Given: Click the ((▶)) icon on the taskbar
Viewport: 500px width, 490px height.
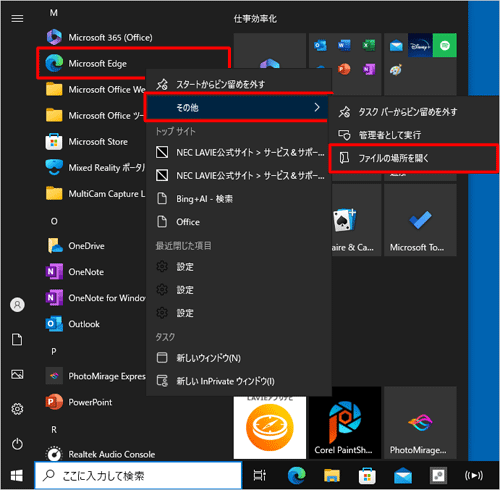Looking at the screenshot, I should point(473,475).
